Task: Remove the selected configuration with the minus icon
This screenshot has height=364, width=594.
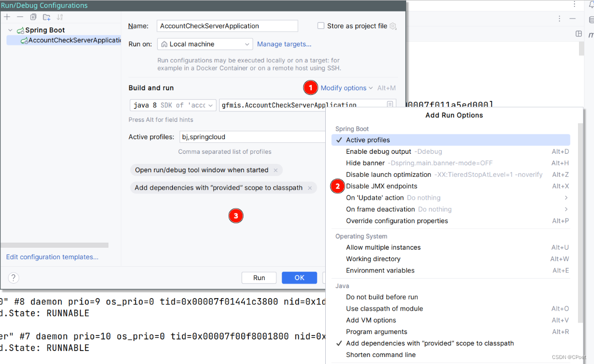Action: point(20,17)
